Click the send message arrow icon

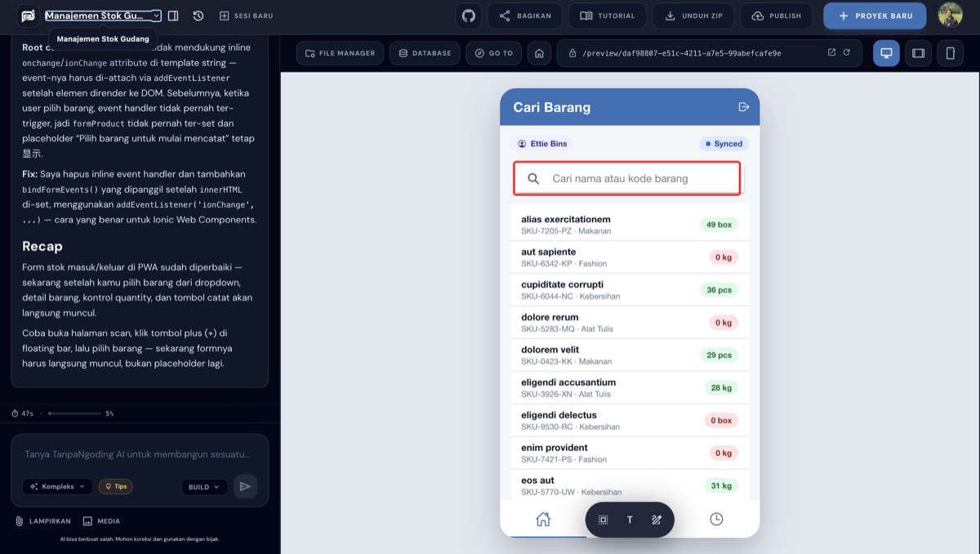point(245,486)
